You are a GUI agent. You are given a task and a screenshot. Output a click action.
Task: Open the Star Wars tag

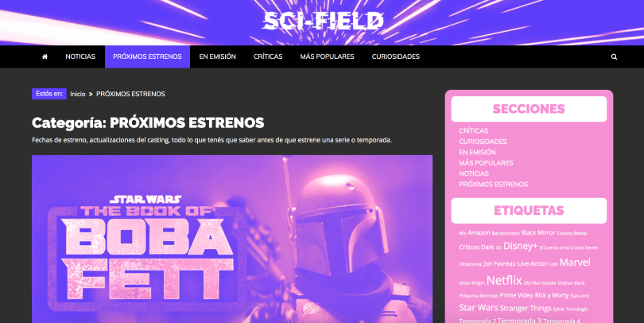(x=479, y=308)
